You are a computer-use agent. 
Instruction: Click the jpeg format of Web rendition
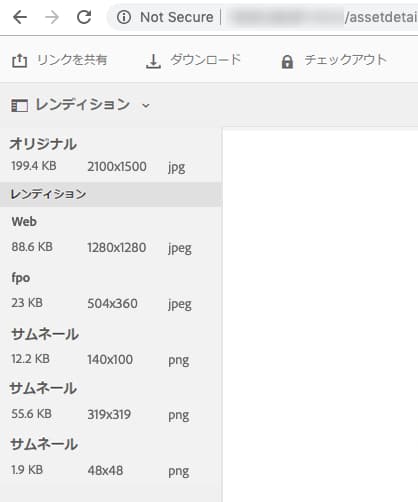(x=180, y=249)
